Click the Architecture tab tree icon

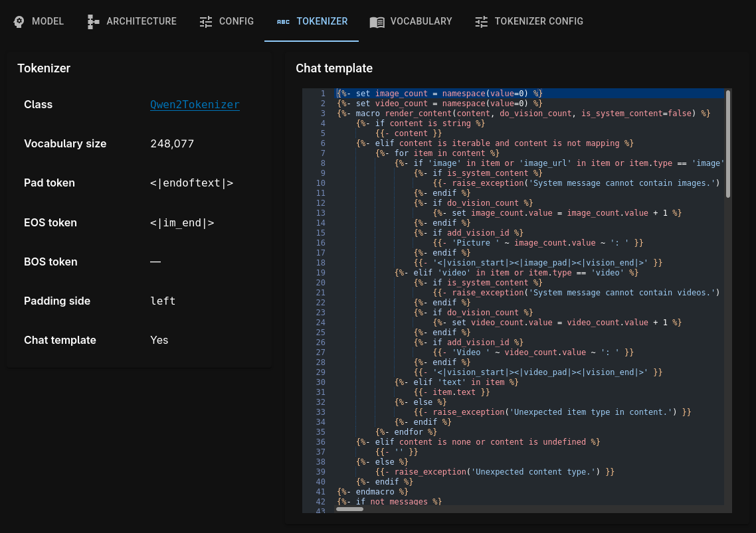coord(93,22)
